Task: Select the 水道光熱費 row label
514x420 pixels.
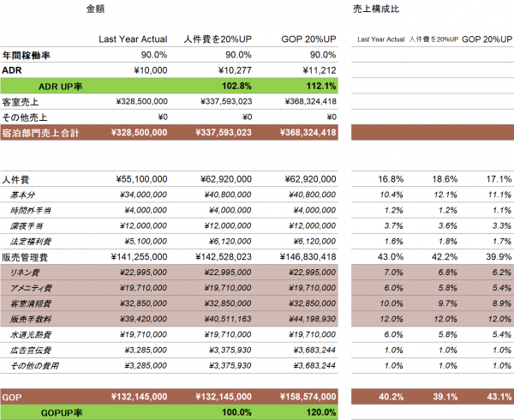Action: pyautogui.click(x=31, y=335)
